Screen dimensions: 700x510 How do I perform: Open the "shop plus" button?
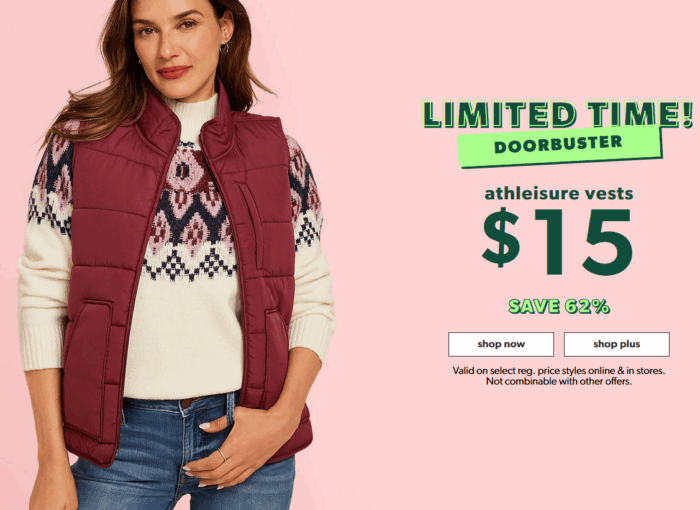[x=617, y=344]
